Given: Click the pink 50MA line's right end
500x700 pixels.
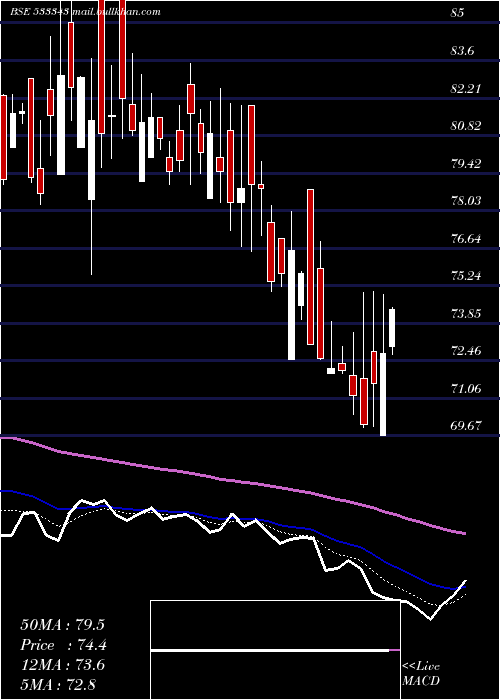Looking at the screenshot, I should pyautogui.click(x=464, y=533).
